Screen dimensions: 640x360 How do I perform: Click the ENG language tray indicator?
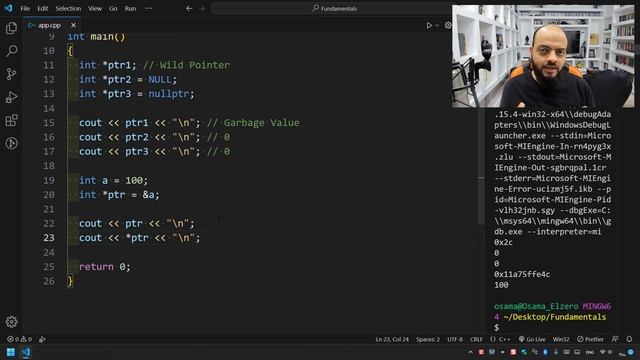(x=590, y=352)
